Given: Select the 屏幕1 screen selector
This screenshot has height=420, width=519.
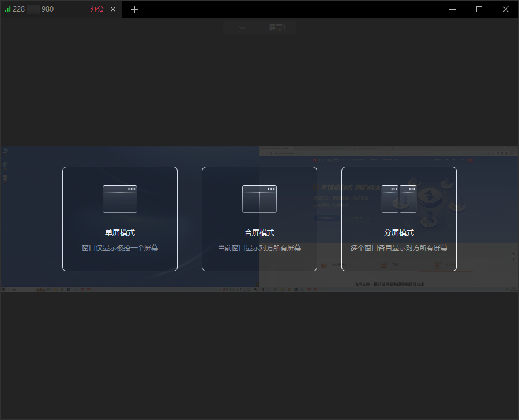Looking at the screenshot, I should (x=277, y=27).
